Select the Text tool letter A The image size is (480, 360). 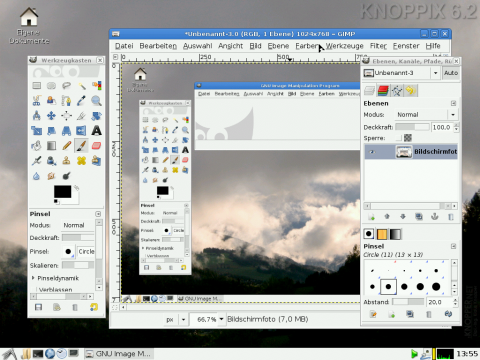click(97, 131)
